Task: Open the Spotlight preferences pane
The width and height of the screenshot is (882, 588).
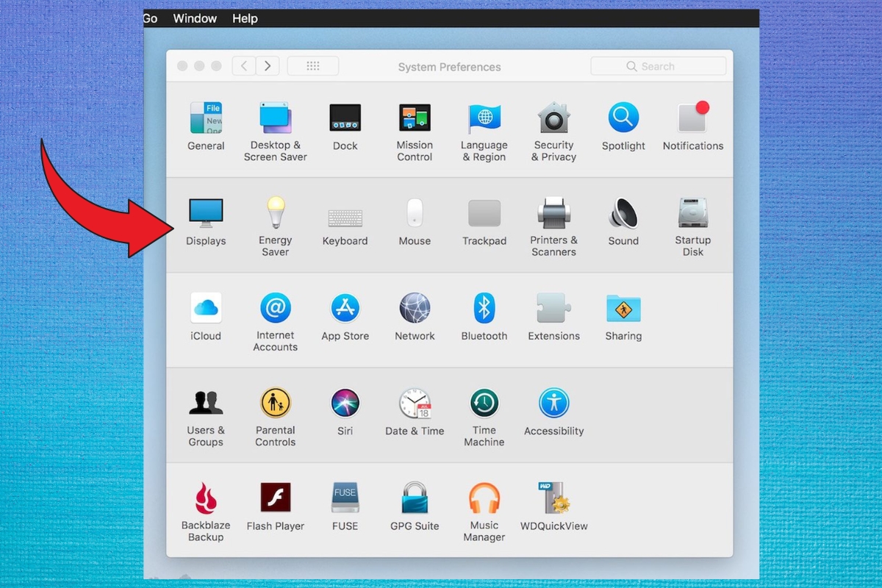Action: click(x=623, y=126)
